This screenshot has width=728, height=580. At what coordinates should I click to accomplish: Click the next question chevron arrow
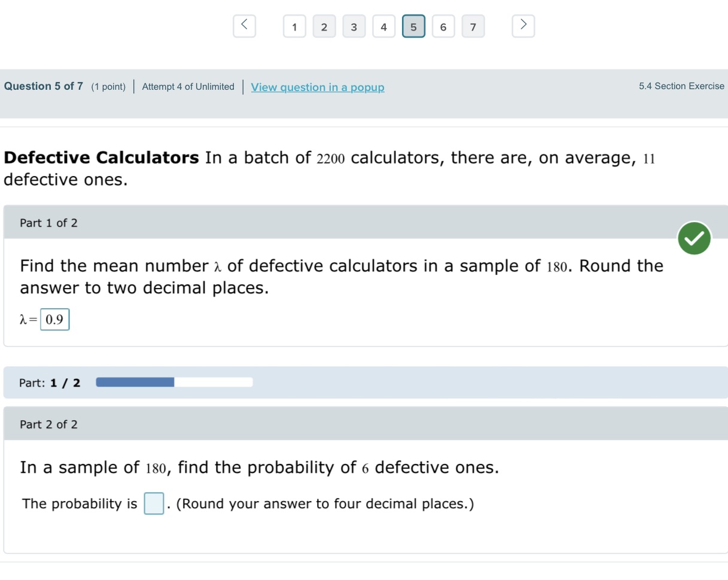pos(523,26)
